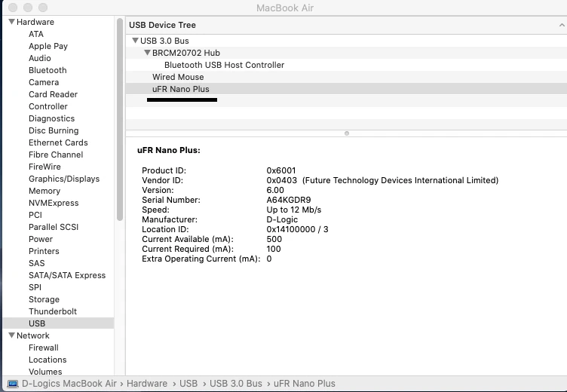The width and height of the screenshot is (567, 392).
Task: Click the serial number A64KGDR9
Action: coord(289,200)
